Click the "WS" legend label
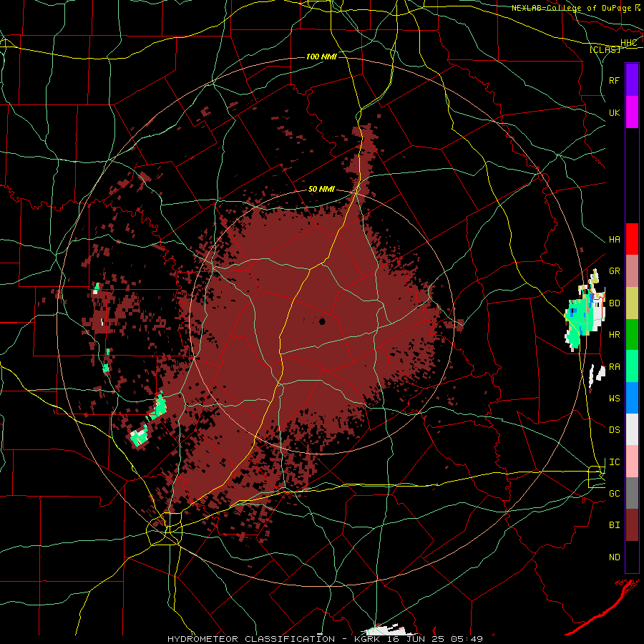The width and height of the screenshot is (644, 644). pyautogui.click(x=614, y=399)
